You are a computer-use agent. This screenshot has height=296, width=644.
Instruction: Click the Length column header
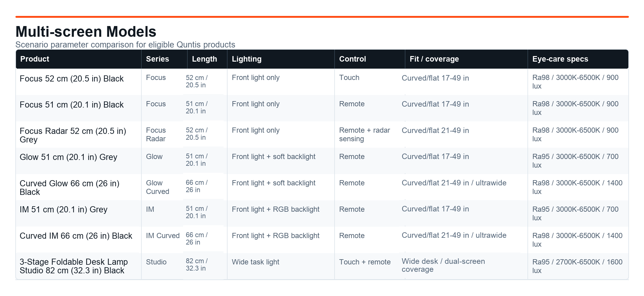(x=207, y=59)
